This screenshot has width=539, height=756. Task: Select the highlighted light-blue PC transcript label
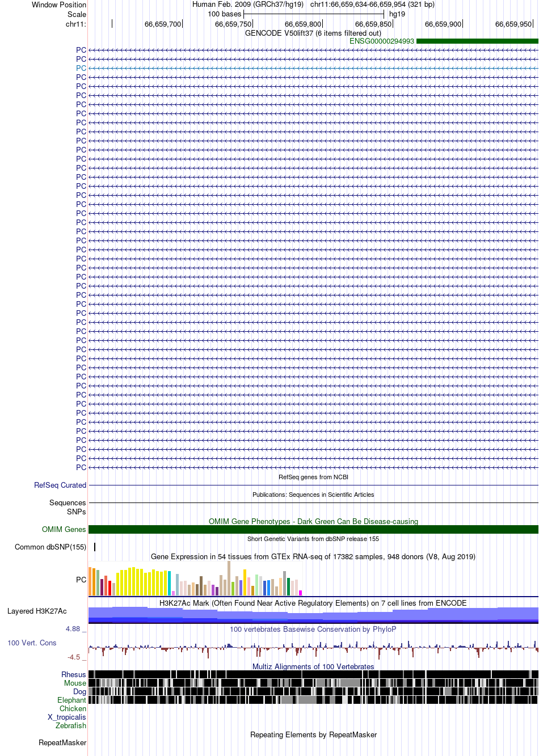click(x=81, y=68)
